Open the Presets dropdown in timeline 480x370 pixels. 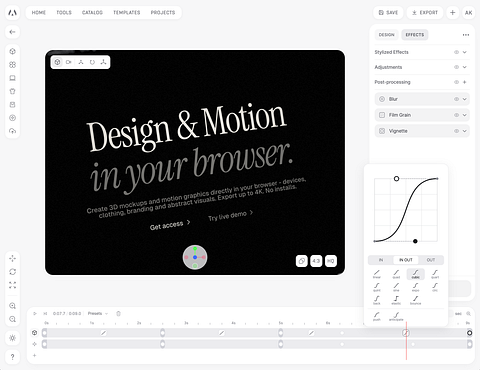[98, 314]
